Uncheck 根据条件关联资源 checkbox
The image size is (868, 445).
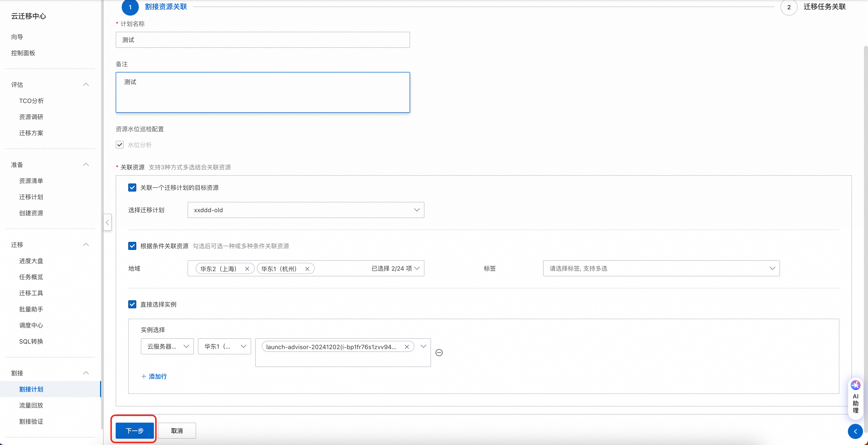[132, 246]
